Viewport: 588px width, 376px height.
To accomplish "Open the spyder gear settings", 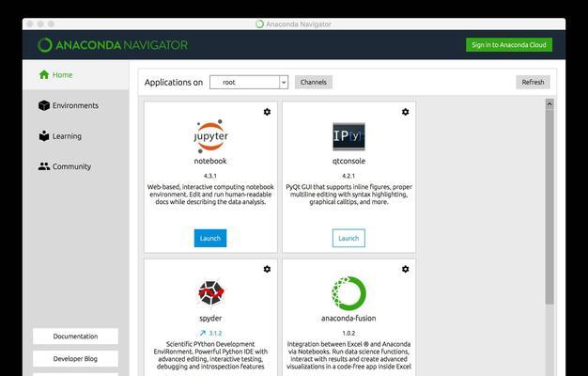I will pyautogui.click(x=267, y=269).
